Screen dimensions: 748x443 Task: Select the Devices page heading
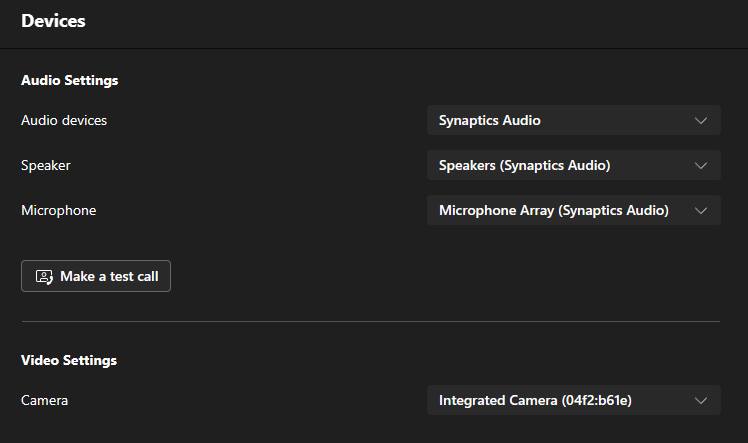coord(53,21)
